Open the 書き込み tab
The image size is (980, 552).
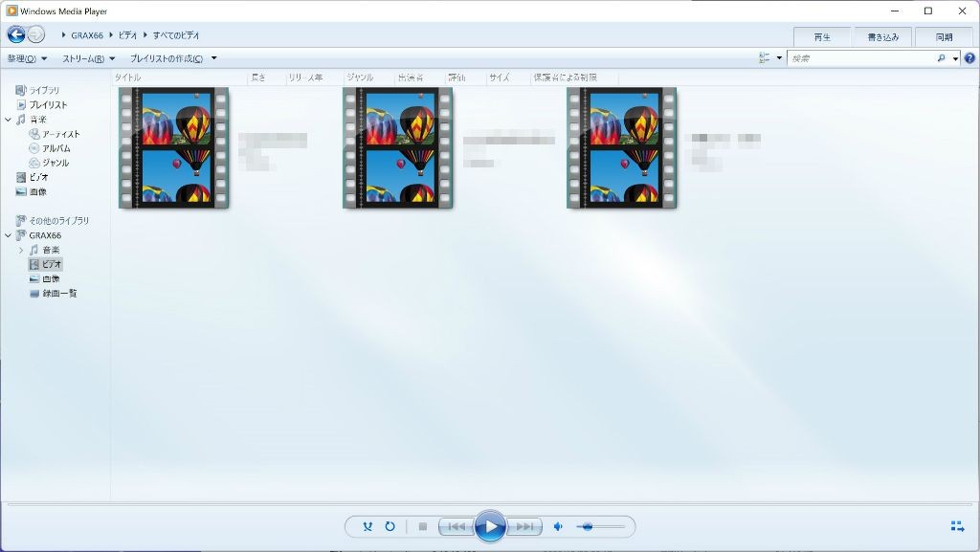click(x=882, y=37)
